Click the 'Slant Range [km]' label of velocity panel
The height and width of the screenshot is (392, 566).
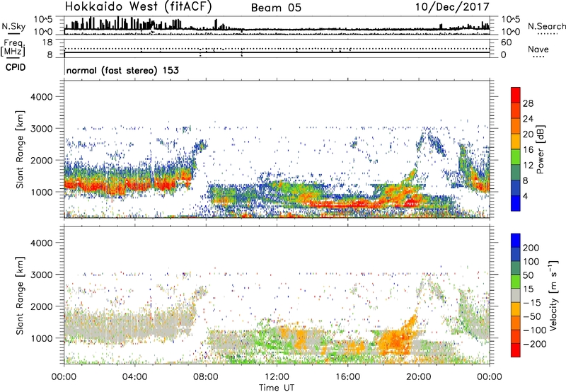pos(20,296)
